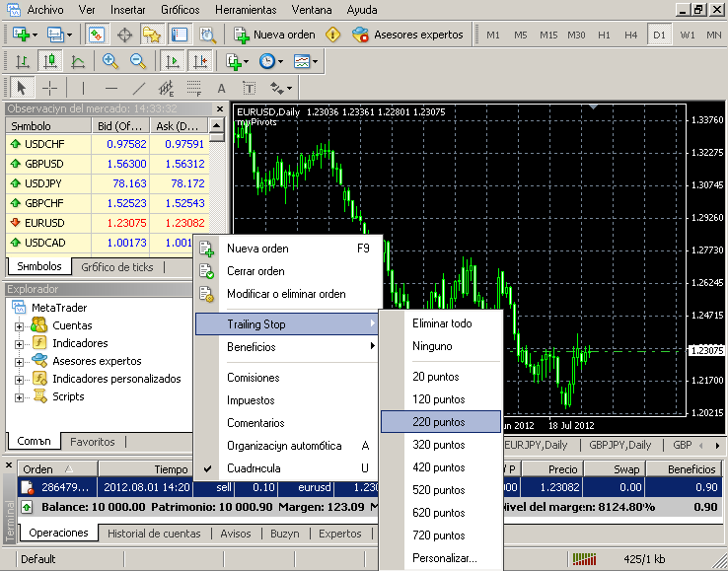Select the line chart type icon
Viewport: 728px width, 571px height.
coord(77,61)
